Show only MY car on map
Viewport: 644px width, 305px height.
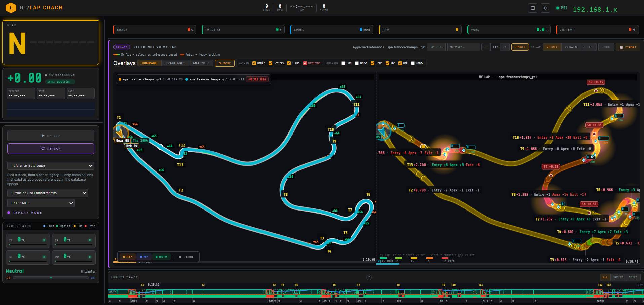pyautogui.click(x=144, y=257)
